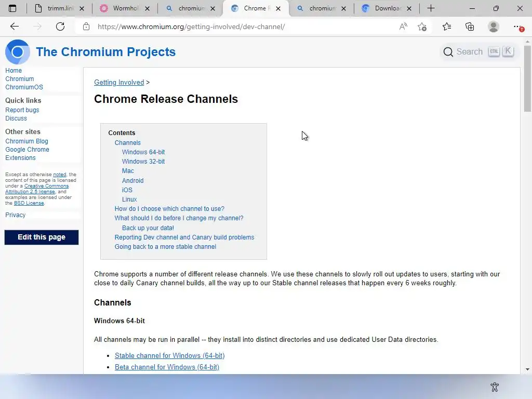Close the Chrome Release Channels tab
The image size is (532, 399).
click(278, 8)
